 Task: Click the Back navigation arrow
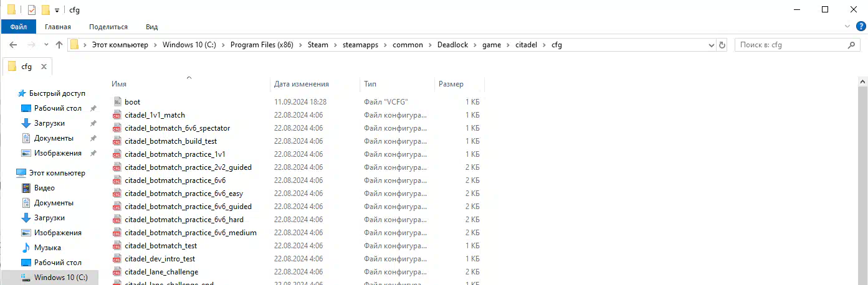tap(13, 45)
